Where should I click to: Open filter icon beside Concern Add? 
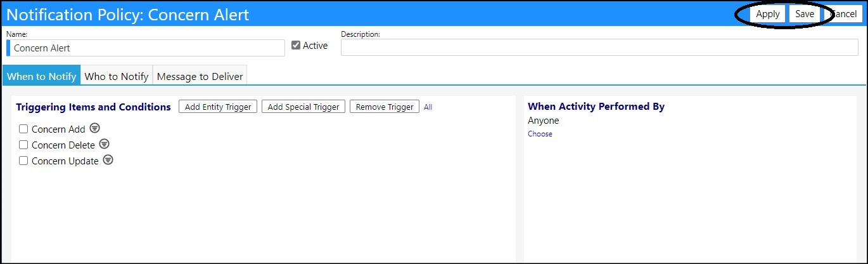coord(94,128)
